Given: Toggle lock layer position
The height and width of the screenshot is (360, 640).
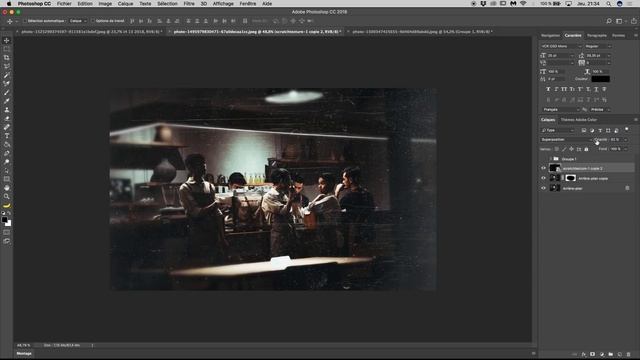Looking at the screenshot, I should 571,149.
